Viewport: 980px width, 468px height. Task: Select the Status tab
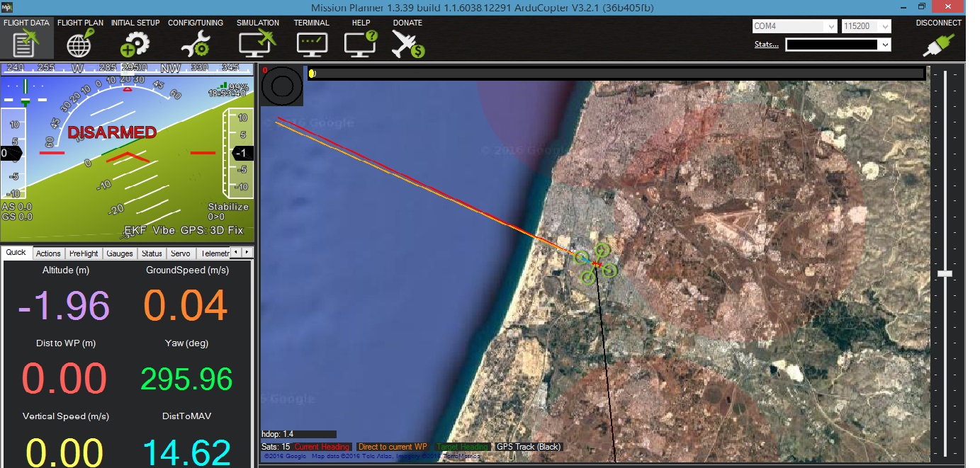pyautogui.click(x=152, y=253)
